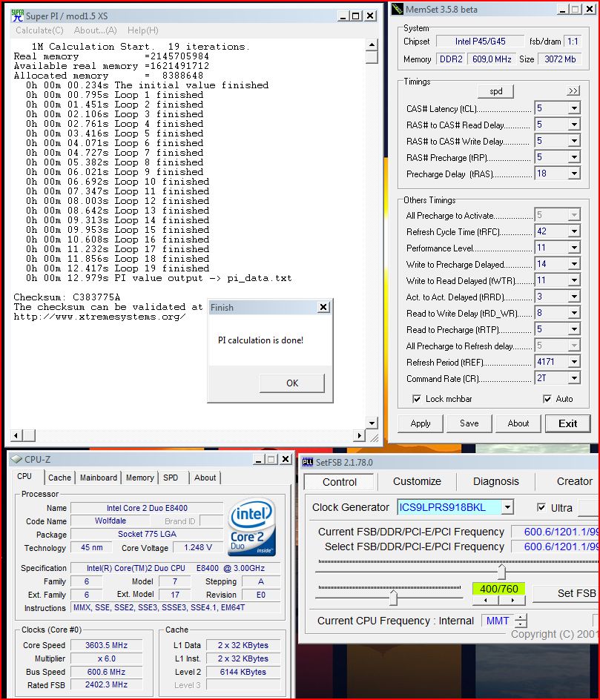Open Refresh Cycle Time (tRFC) dropdown

[x=575, y=231]
